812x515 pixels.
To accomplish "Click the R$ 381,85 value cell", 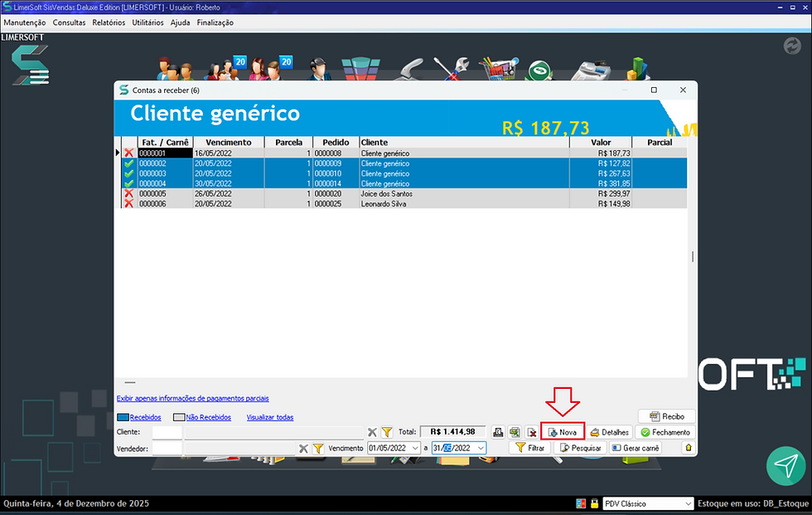I will pos(601,183).
